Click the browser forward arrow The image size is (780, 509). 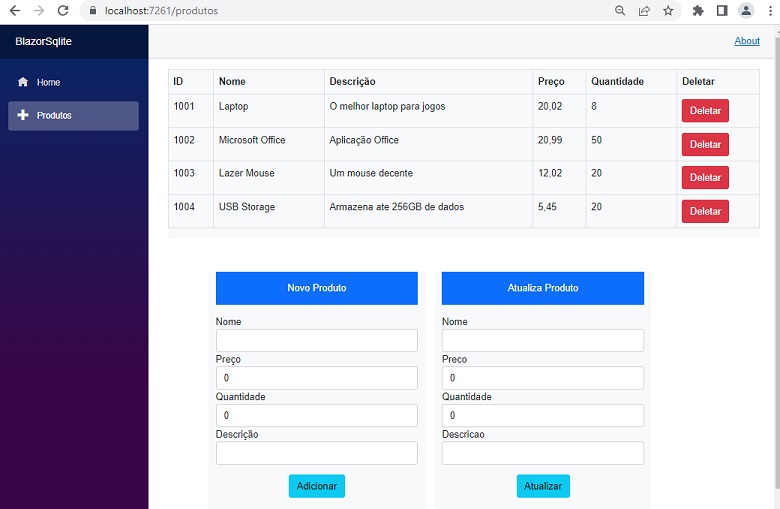point(39,10)
